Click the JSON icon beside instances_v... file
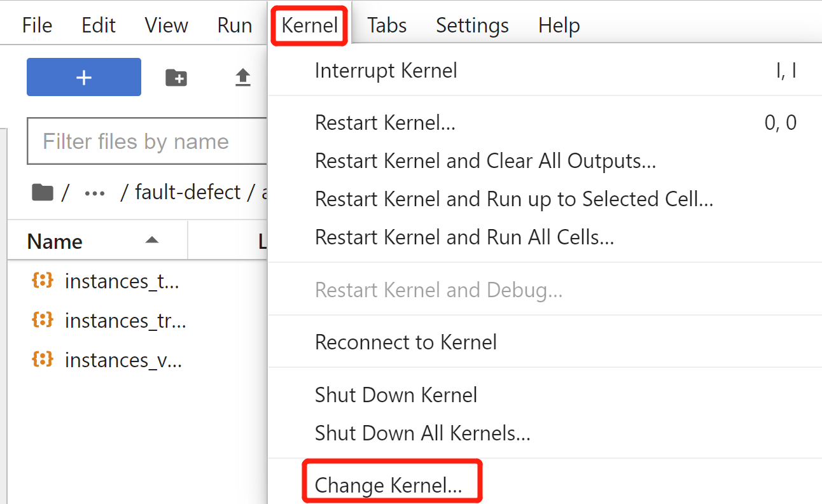822x504 pixels. [42, 360]
